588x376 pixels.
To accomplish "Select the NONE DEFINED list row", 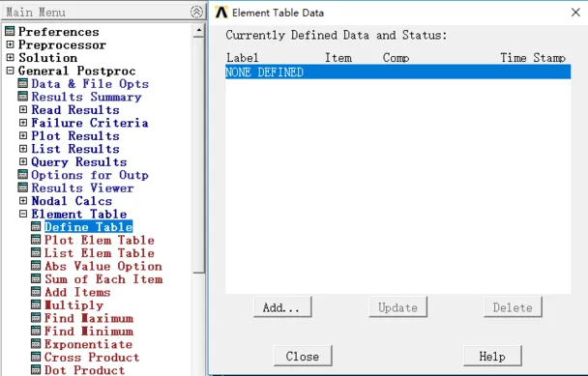I will coord(397,72).
